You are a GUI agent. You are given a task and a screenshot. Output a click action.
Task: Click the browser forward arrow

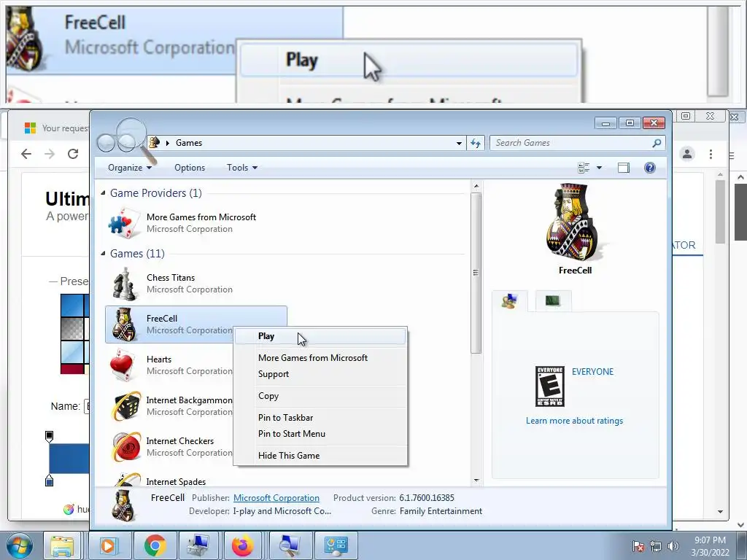(50, 154)
